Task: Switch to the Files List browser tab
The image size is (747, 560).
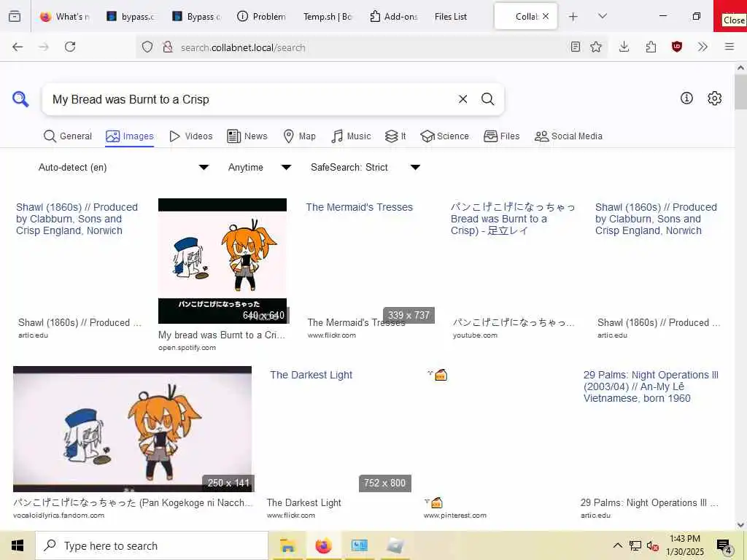Action: point(451,17)
